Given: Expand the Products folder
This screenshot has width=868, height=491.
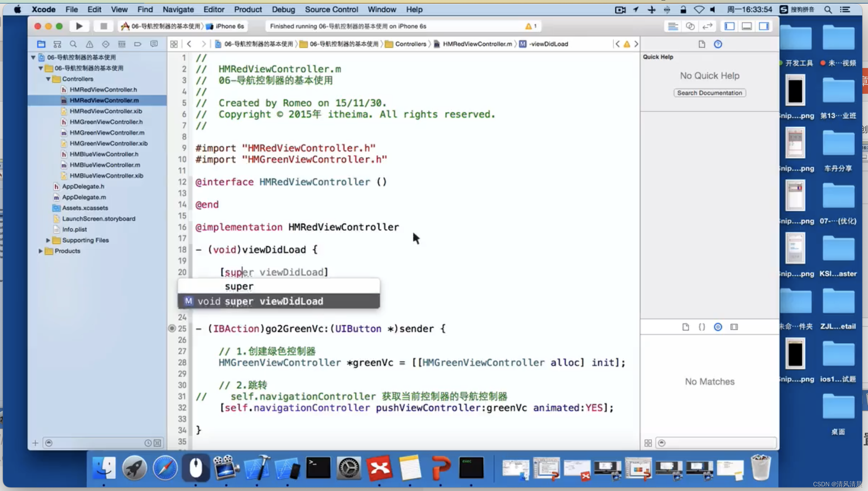Looking at the screenshot, I should tap(40, 251).
